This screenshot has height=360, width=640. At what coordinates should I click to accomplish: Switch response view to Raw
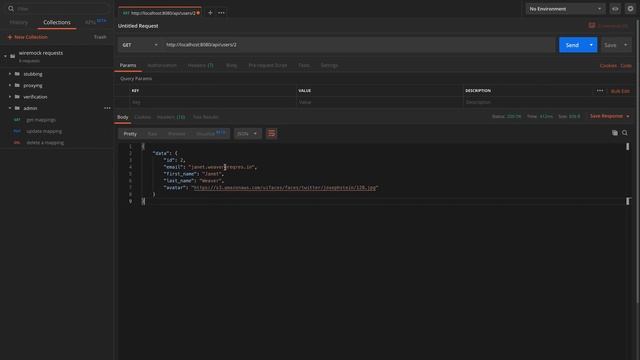point(152,133)
